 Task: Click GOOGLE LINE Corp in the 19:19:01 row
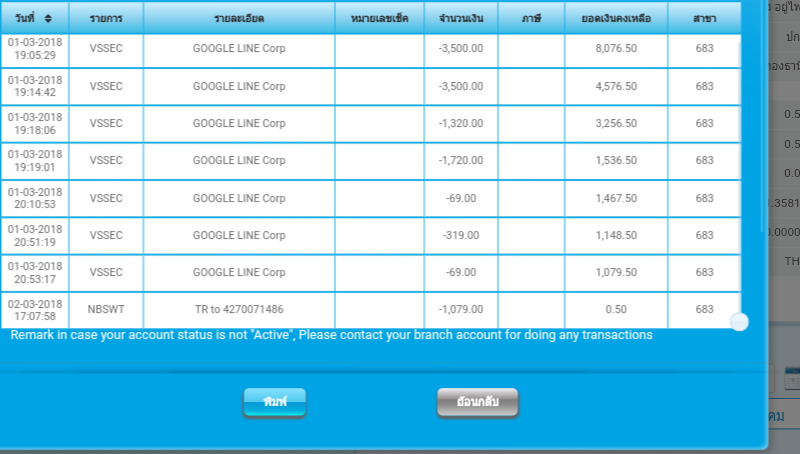coord(239,161)
